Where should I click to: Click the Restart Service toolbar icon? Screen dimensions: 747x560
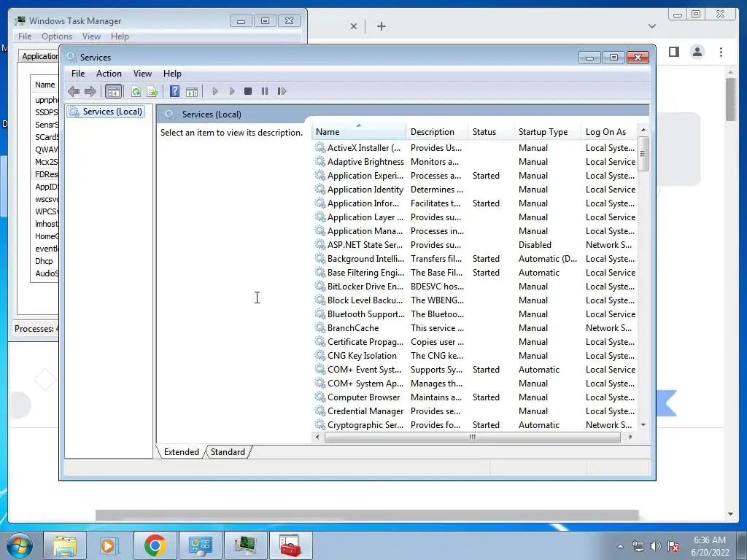point(282,91)
